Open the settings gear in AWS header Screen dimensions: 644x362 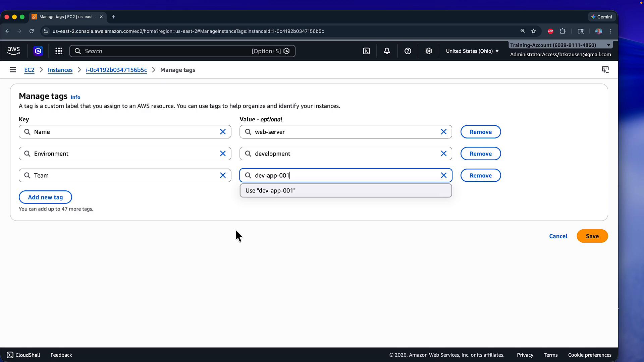(428, 51)
